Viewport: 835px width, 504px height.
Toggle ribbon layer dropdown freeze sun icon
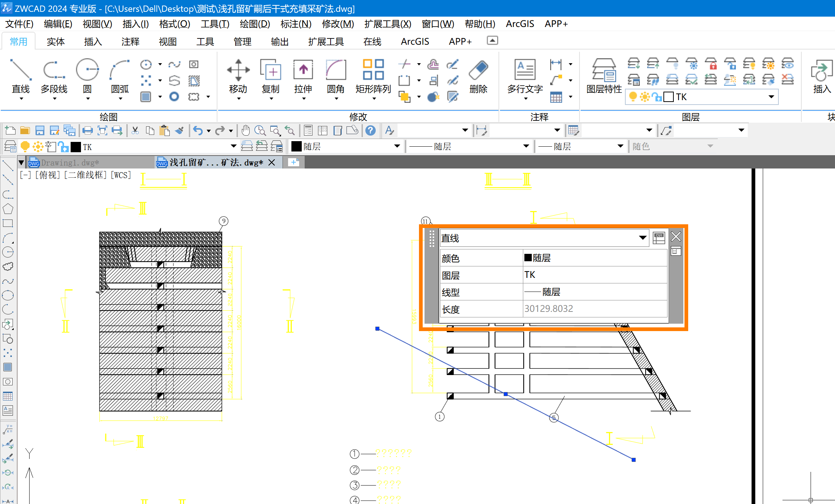[645, 97]
